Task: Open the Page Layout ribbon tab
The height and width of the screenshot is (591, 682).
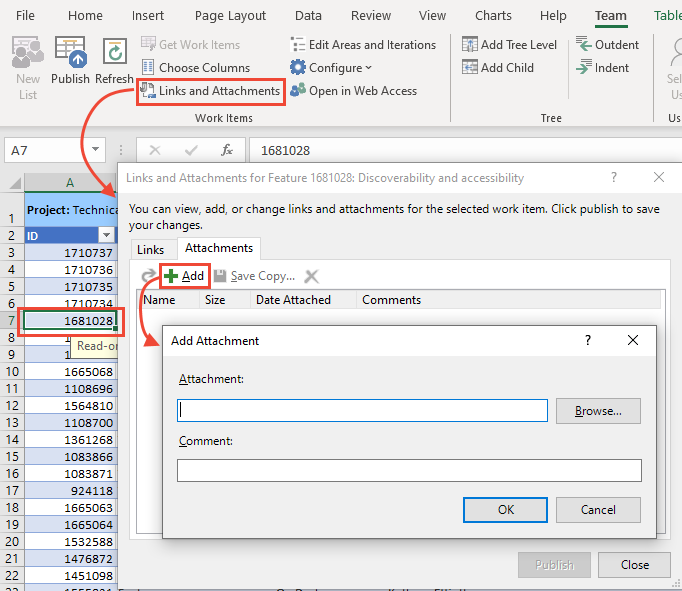Action: pyautogui.click(x=231, y=16)
